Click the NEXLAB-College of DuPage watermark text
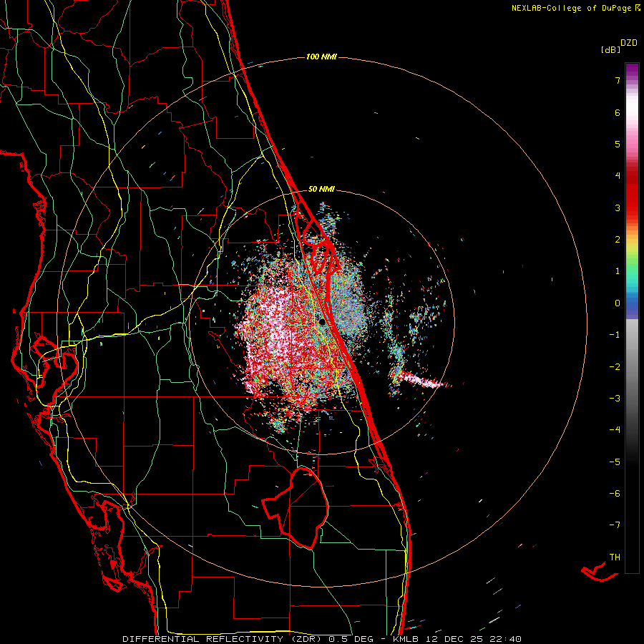The width and height of the screenshot is (644, 644). (571, 8)
